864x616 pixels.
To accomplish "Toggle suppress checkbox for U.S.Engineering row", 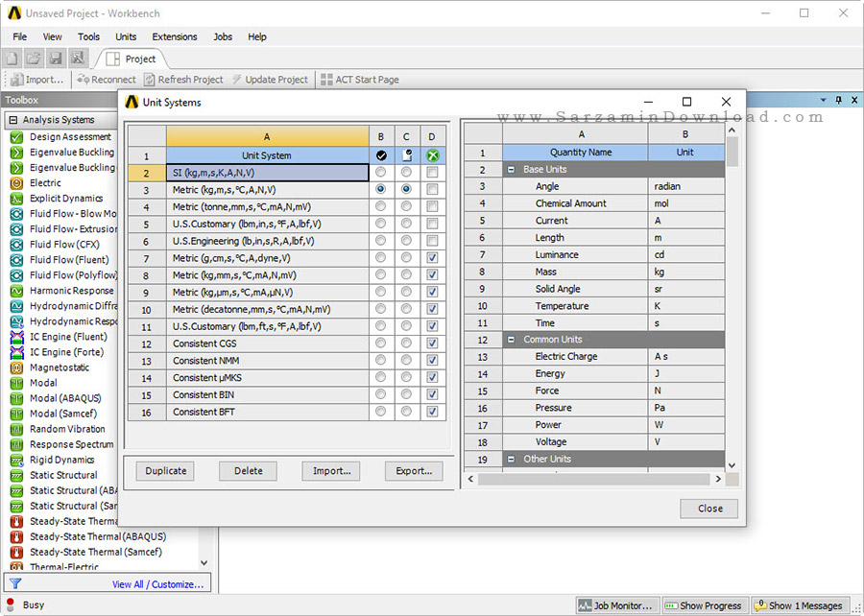I will tap(433, 241).
